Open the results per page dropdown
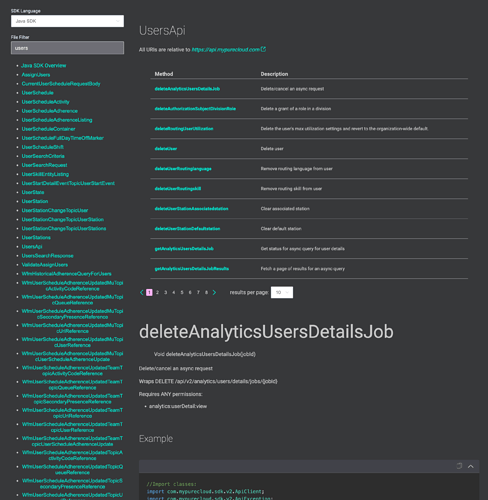488x500 pixels. [x=282, y=292]
